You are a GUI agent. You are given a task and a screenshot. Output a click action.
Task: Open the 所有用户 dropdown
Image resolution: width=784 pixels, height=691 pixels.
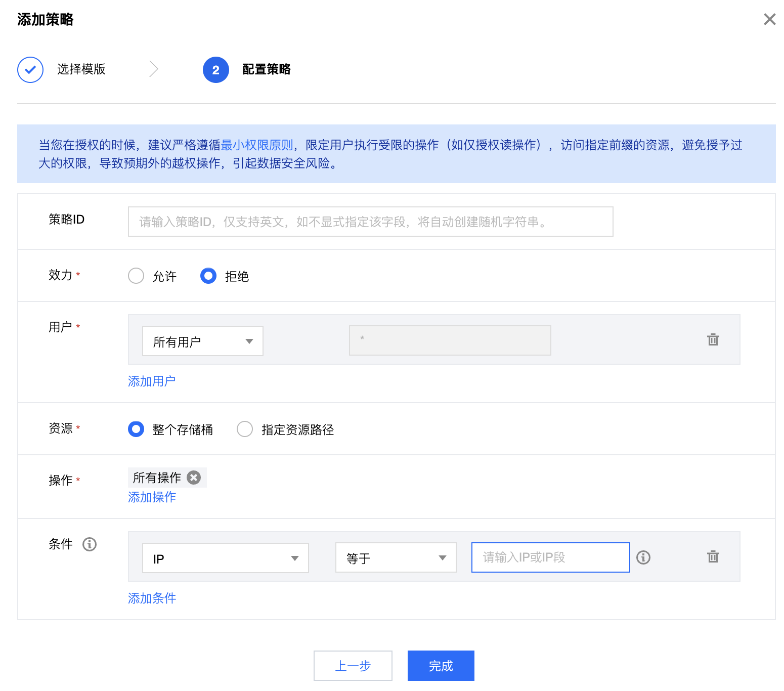click(x=202, y=341)
